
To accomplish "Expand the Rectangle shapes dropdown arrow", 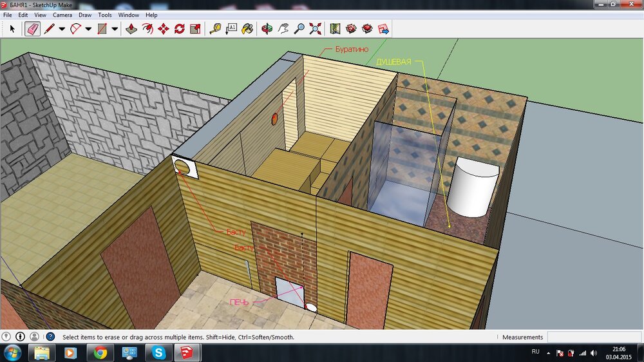I will tap(115, 28).
